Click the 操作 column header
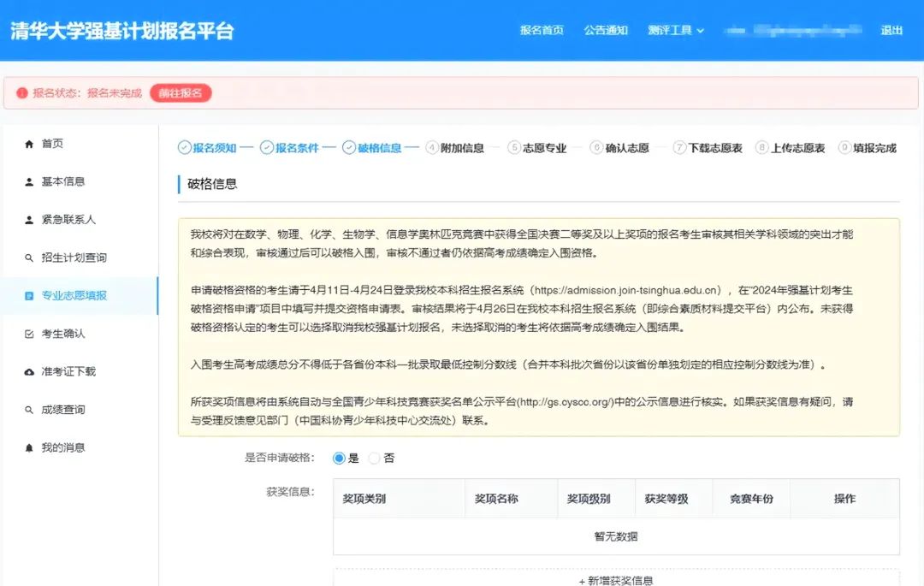924x586 pixels. coord(844,499)
